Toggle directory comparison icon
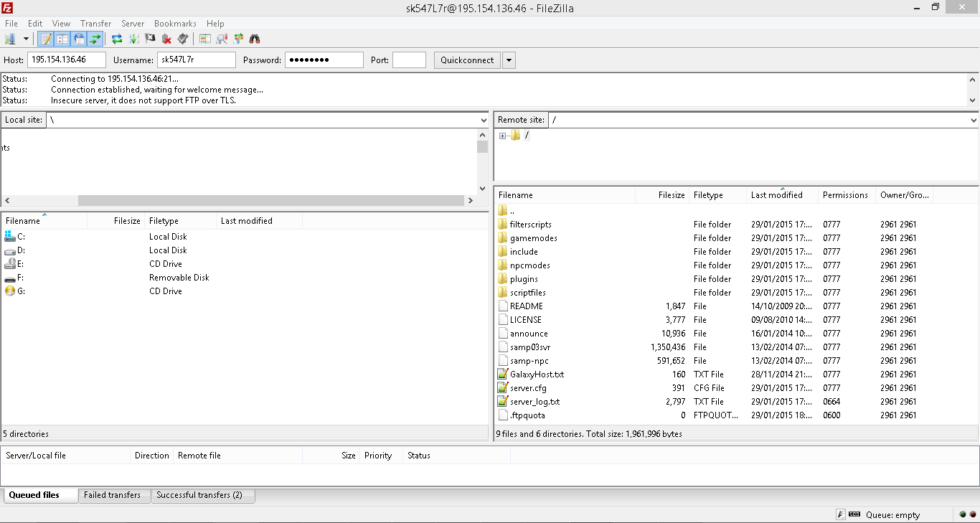The width and height of the screenshot is (980, 523). coord(205,39)
